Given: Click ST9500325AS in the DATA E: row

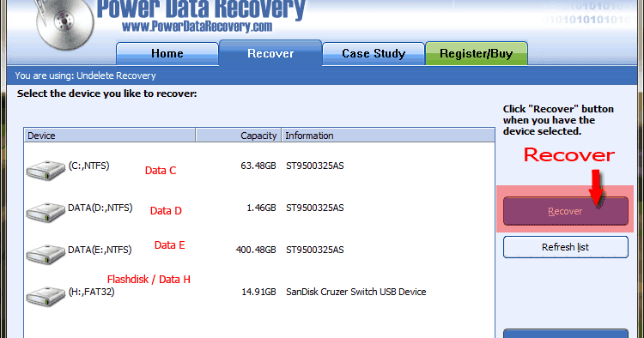Looking at the screenshot, I should click(x=315, y=250).
